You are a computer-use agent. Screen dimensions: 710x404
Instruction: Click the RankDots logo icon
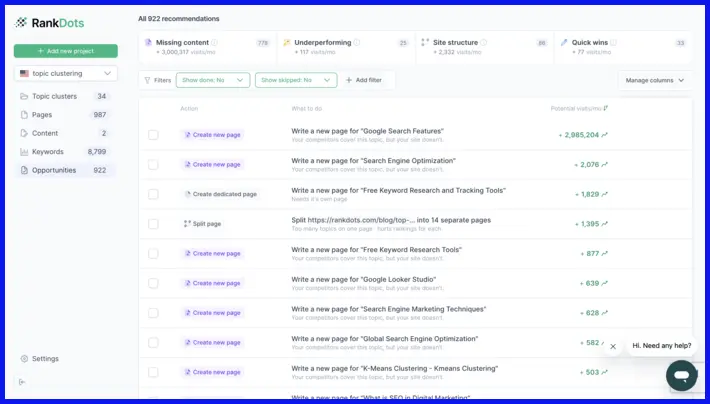pos(21,23)
